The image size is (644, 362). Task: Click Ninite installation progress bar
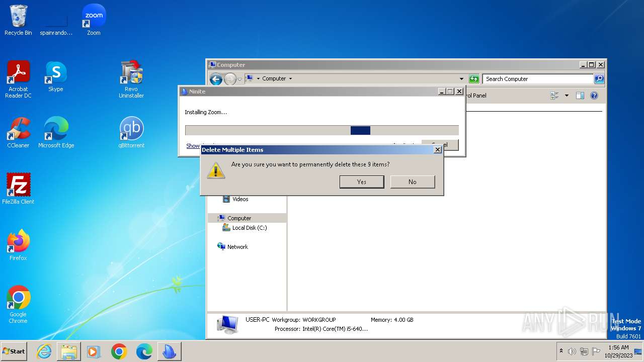(322, 130)
